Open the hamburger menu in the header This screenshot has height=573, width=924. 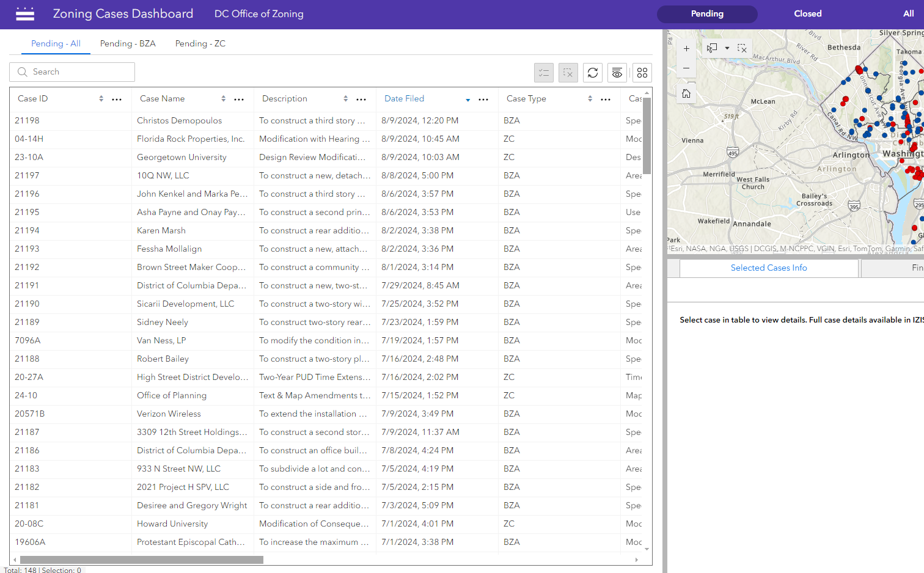[25, 14]
